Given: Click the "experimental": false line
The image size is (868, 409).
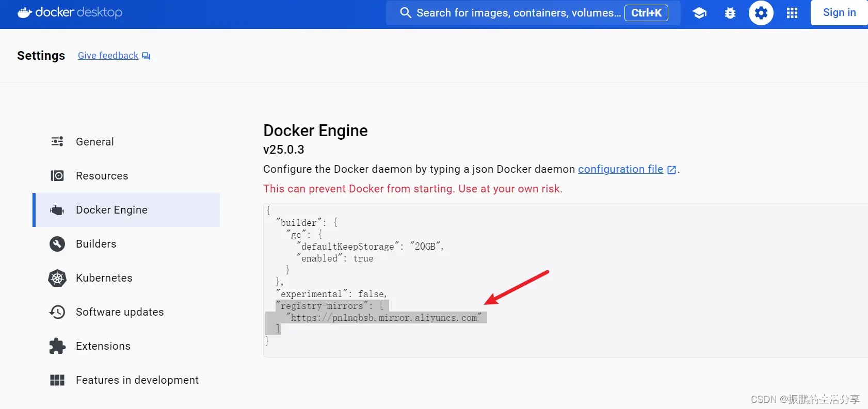Looking at the screenshot, I should [331, 294].
